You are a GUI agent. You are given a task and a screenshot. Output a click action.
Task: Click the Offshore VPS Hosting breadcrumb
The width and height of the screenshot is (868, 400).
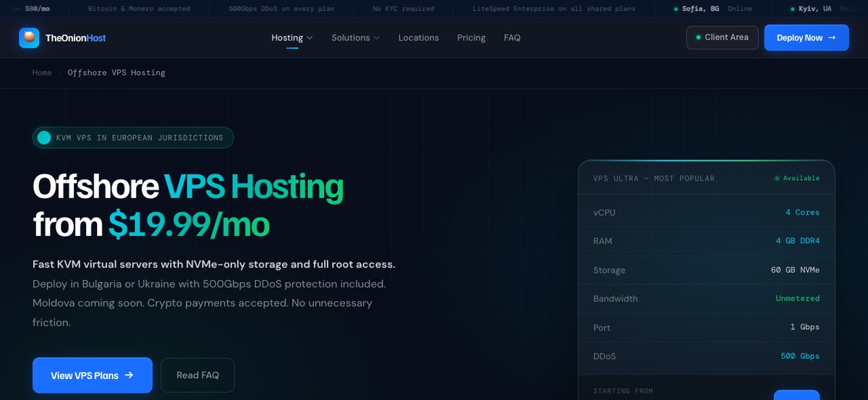(116, 72)
